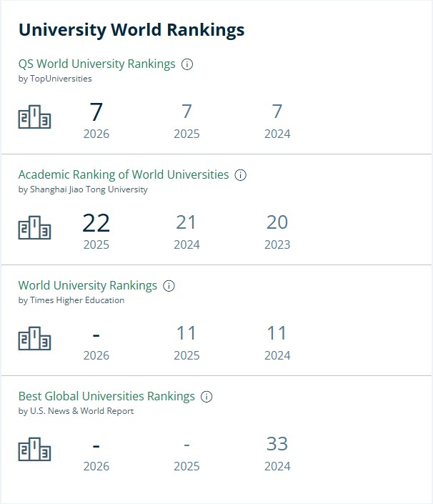Image resolution: width=433 pixels, height=504 pixels.
Task: Click the podium icon in the QS rankings row
Action: [x=35, y=117]
